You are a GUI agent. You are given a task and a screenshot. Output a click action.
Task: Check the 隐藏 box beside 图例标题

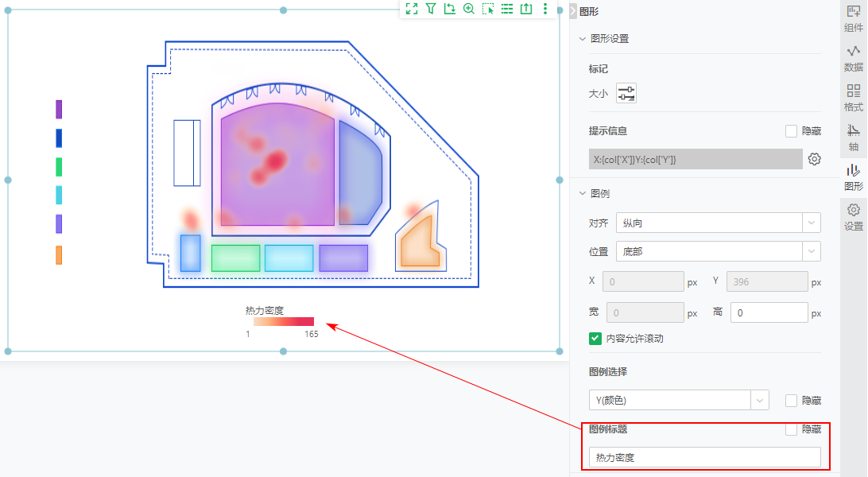point(791,429)
